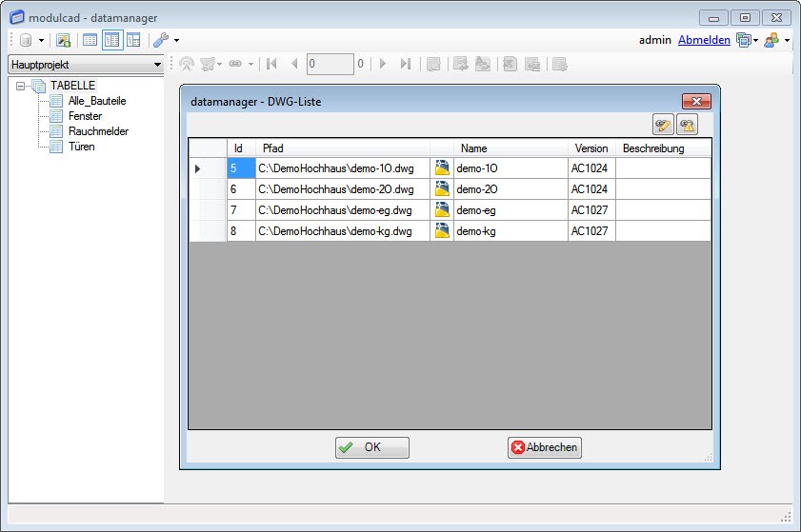Select the TABELLE root tree item
This screenshot has width=801, height=532.
pos(72,86)
